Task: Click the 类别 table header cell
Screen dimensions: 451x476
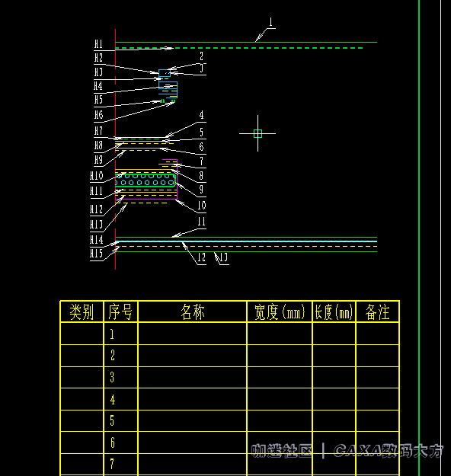Action: (x=82, y=311)
